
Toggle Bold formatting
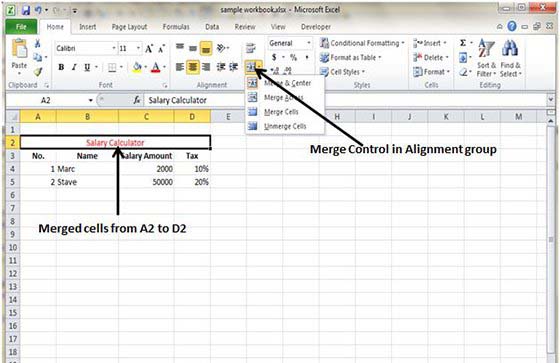click(x=61, y=67)
